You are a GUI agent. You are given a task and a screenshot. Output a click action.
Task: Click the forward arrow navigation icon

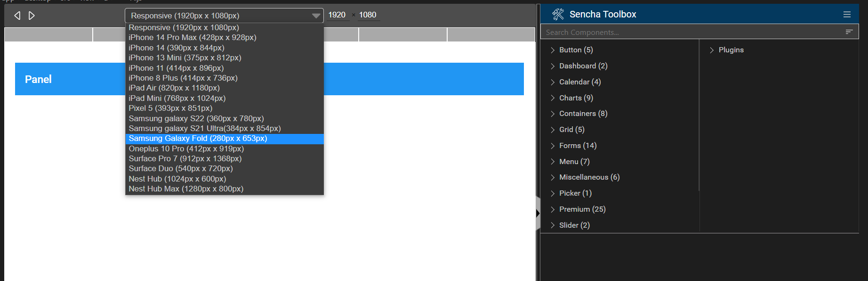coord(32,16)
